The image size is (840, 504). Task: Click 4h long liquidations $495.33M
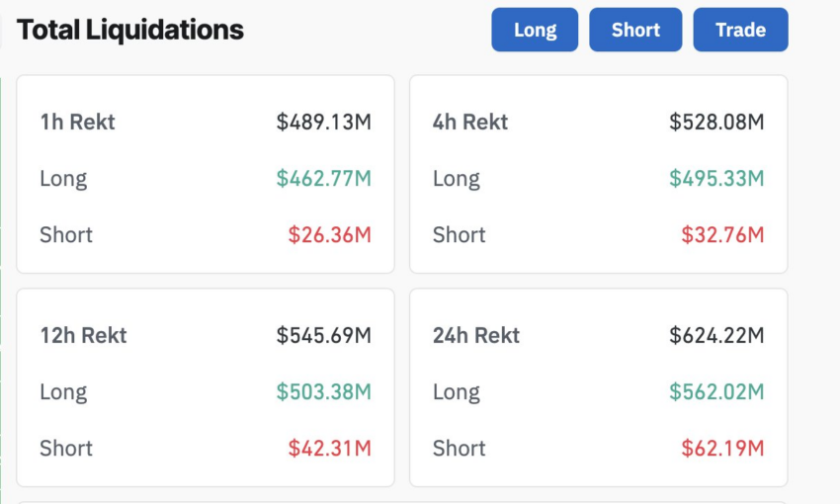tap(716, 179)
